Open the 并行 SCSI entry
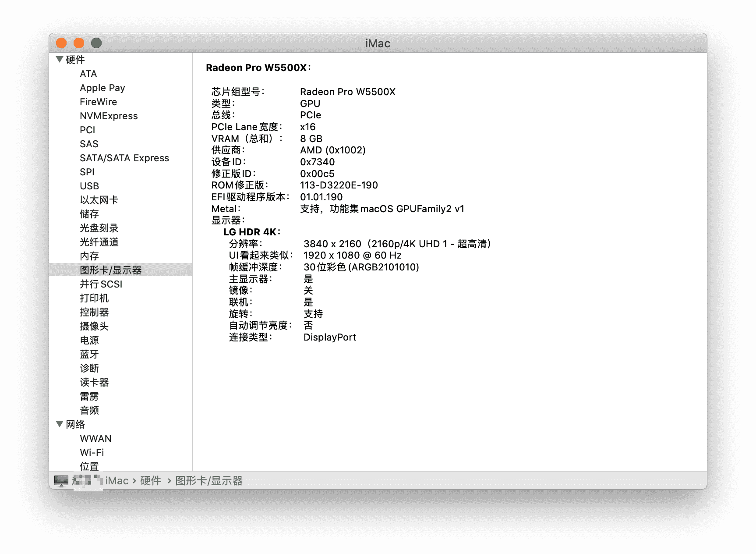This screenshot has width=756, height=554. (101, 284)
